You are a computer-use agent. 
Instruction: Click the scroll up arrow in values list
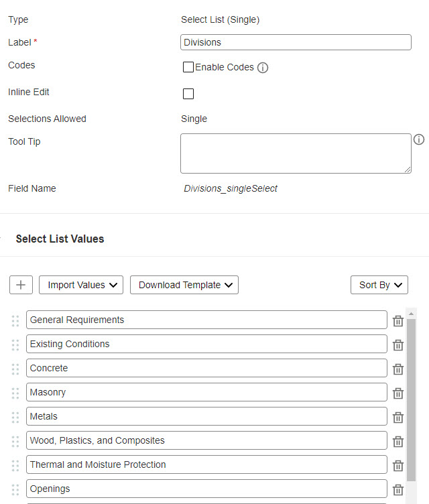pos(411,314)
